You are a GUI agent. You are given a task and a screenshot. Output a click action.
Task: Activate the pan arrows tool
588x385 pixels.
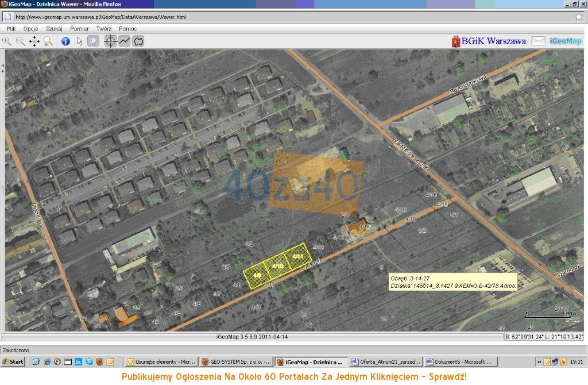click(x=34, y=41)
